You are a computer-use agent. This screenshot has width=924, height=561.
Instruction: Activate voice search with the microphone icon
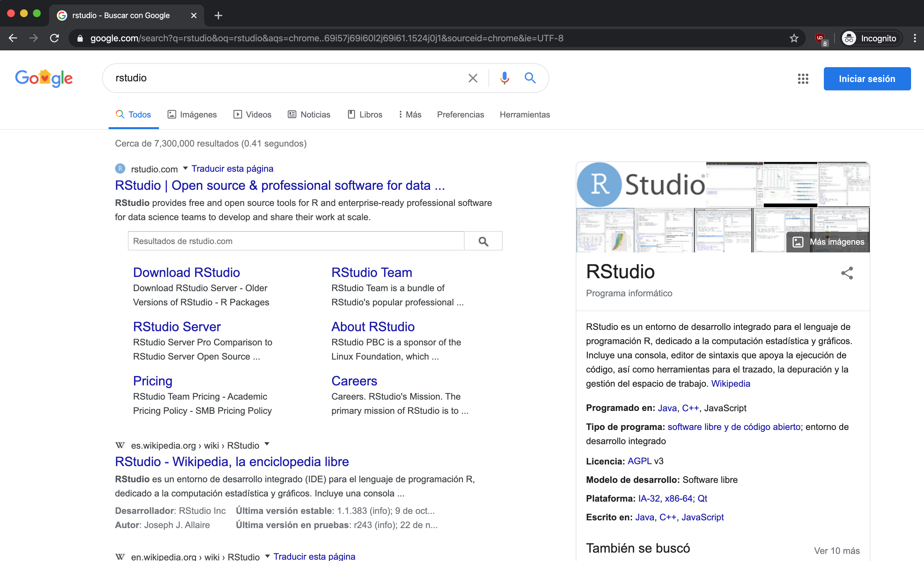click(504, 78)
